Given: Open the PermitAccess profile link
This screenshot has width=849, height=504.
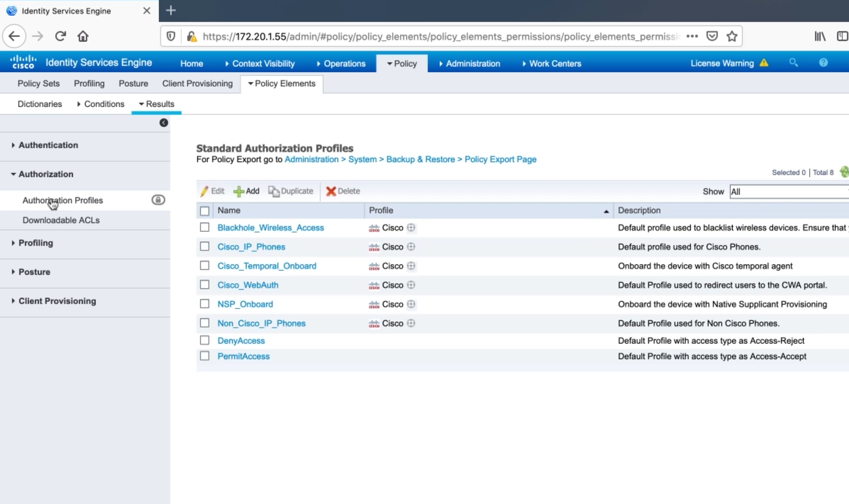Looking at the screenshot, I should 243,356.
